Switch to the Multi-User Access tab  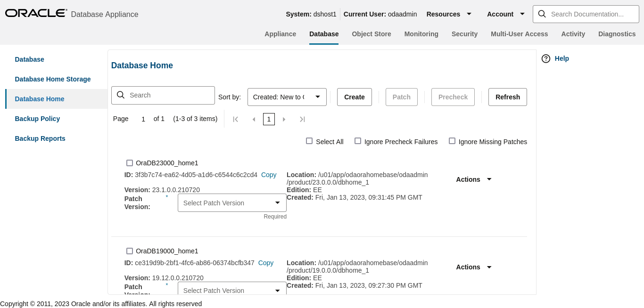pyautogui.click(x=520, y=34)
